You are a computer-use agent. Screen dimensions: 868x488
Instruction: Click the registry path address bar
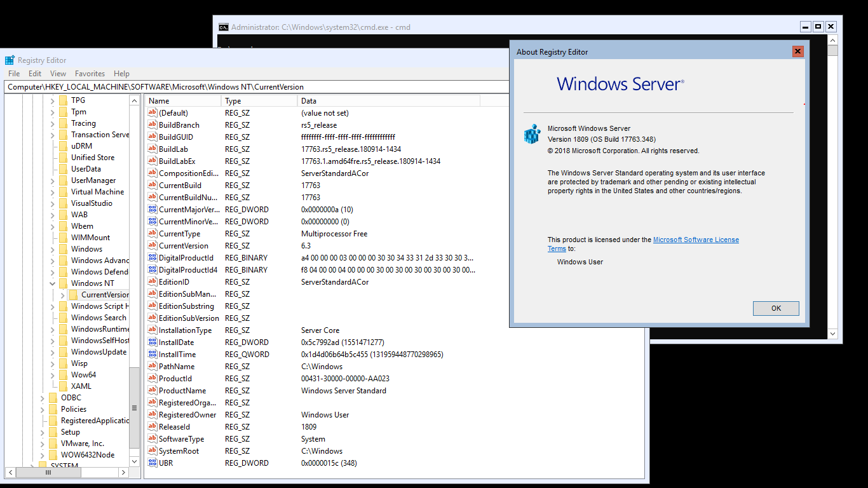click(x=258, y=87)
